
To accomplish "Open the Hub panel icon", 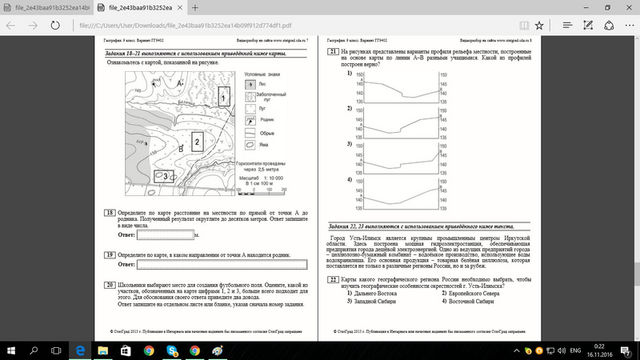I will 567,25.
